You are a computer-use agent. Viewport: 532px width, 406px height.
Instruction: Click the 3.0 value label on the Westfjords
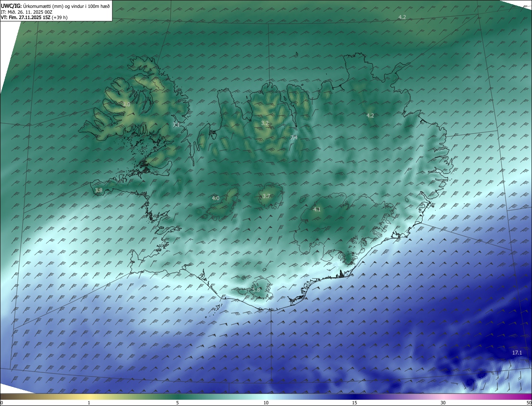click(x=126, y=105)
